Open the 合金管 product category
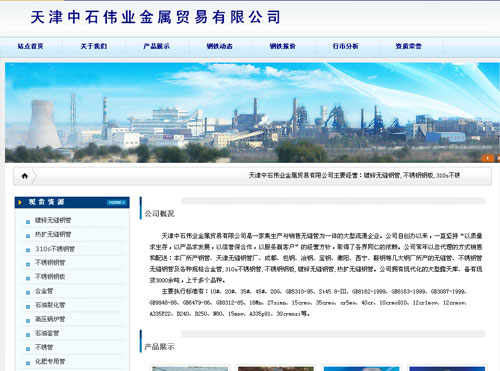The width and height of the screenshot is (500, 371). click(44, 291)
